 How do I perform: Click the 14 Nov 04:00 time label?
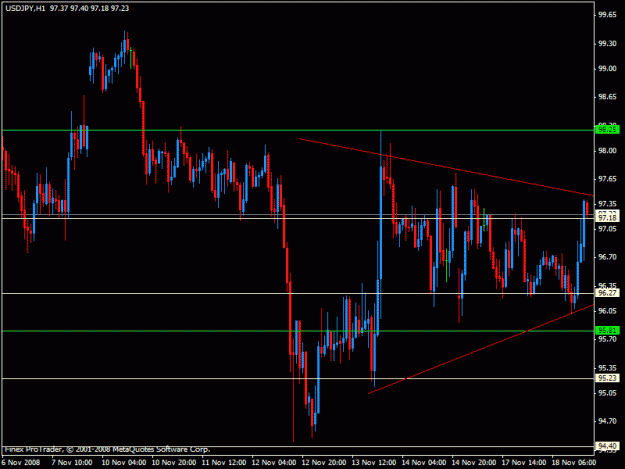click(x=424, y=463)
